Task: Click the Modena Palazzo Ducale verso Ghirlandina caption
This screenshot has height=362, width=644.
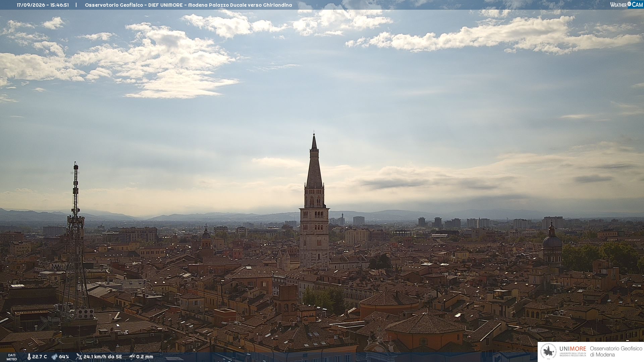Action: point(240,5)
